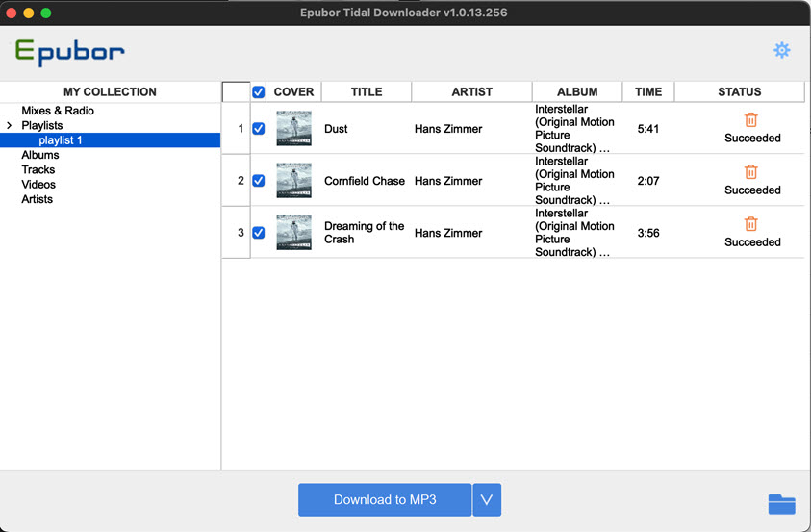This screenshot has width=811, height=532.
Task: Close the window with the red button
Action: pyautogui.click(x=12, y=13)
